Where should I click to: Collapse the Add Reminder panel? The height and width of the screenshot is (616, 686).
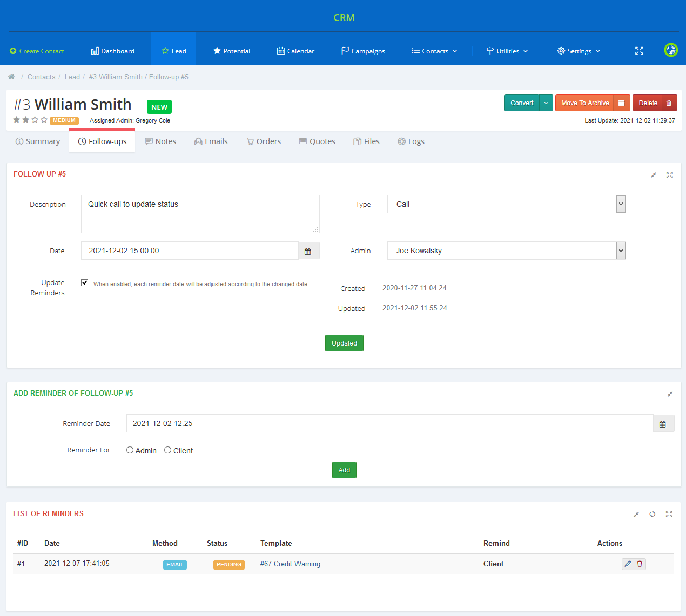coord(670,394)
